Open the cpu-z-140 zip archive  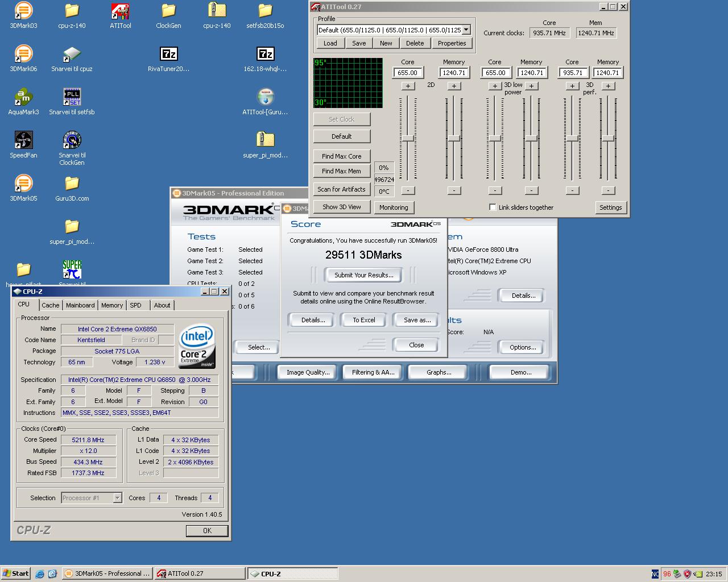click(x=217, y=15)
